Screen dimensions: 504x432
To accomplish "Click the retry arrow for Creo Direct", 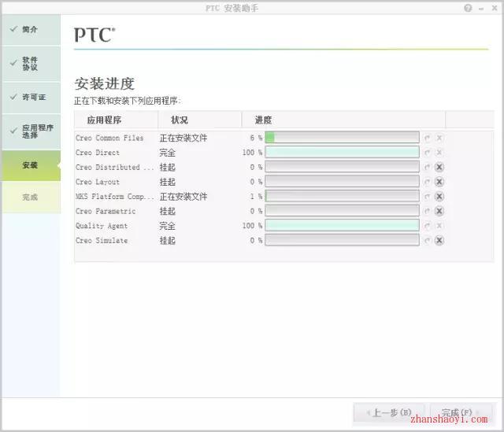I will point(427,153).
